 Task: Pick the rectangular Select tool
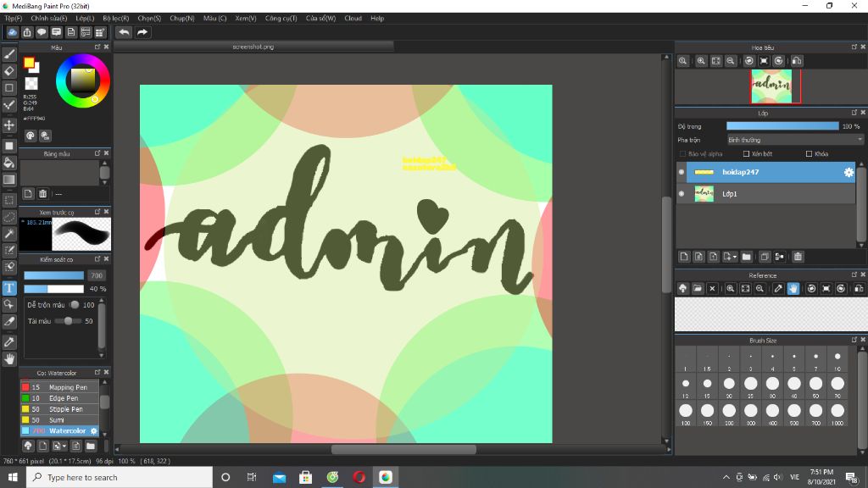(8, 200)
